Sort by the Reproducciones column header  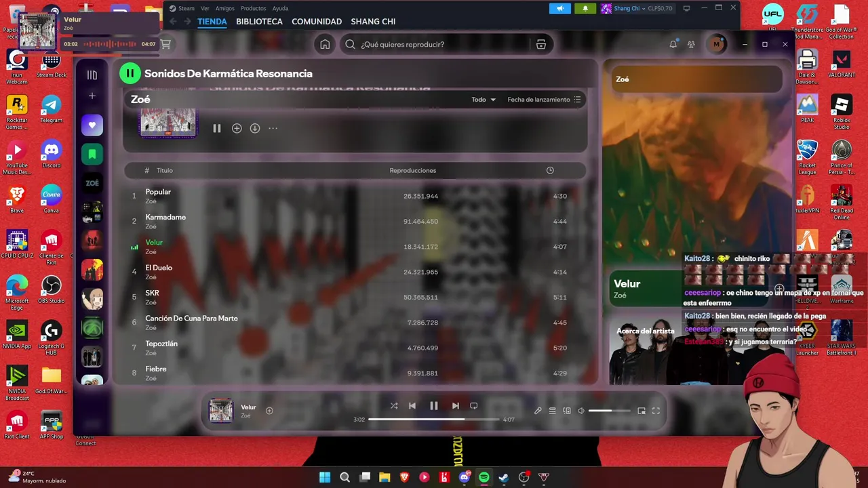click(x=413, y=171)
